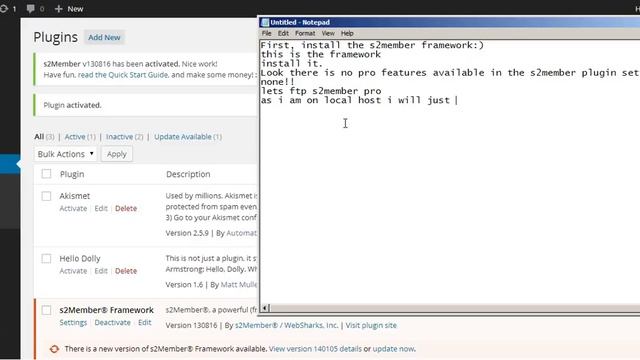Open the read the Quick Start Guide link
The height and width of the screenshot is (360, 640).
(123, 75)
